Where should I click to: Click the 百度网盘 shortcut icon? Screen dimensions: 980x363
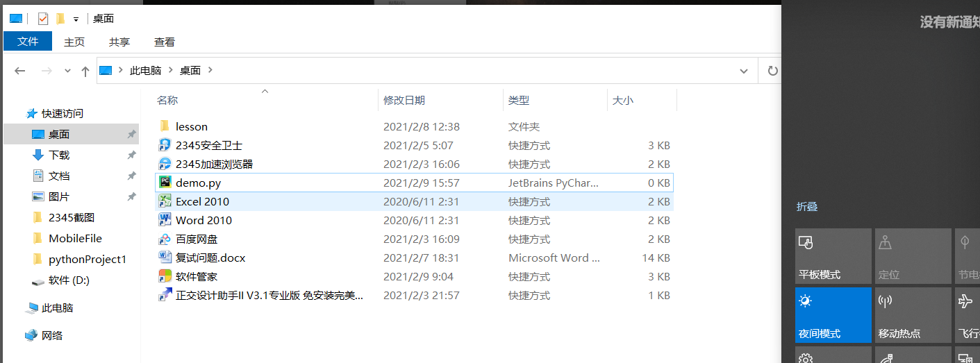point(165,239)
